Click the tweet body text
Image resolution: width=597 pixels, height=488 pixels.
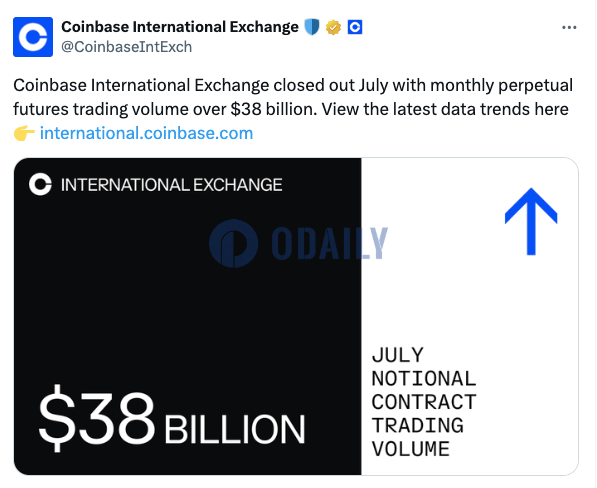292,109
